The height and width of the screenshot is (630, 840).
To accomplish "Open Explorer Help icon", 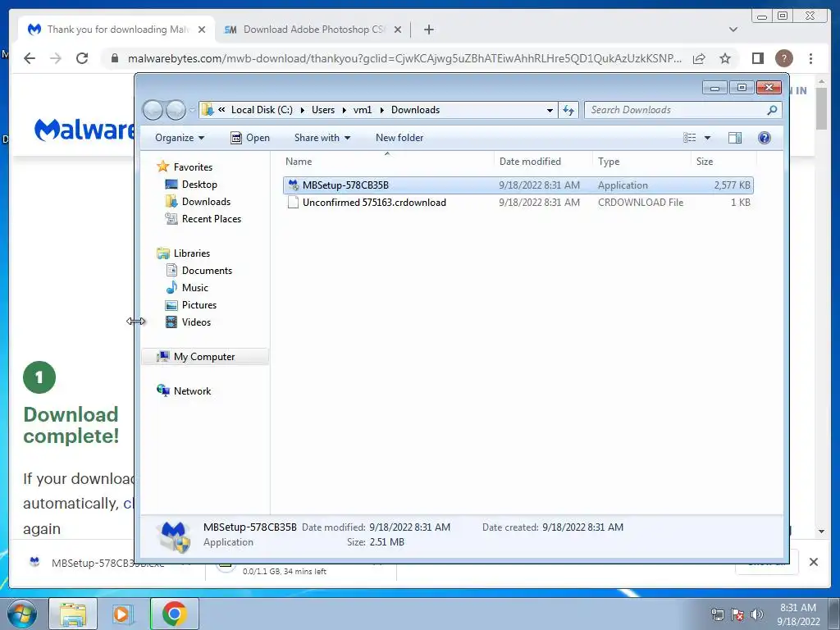I will [764, 138].
